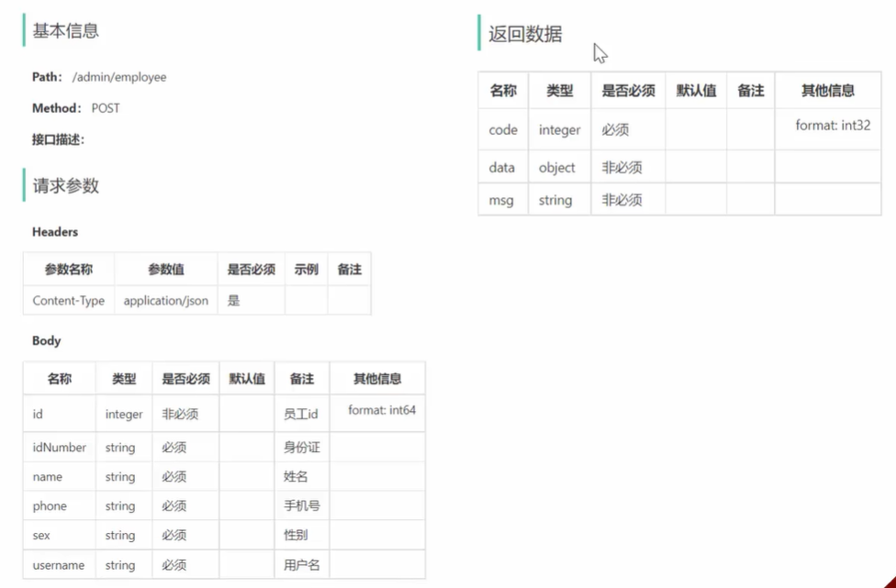This screenshot has height=588, width=896.
Task: Click the 员工id remark cell
Action: pyautogui.click(x=300, y=415)
